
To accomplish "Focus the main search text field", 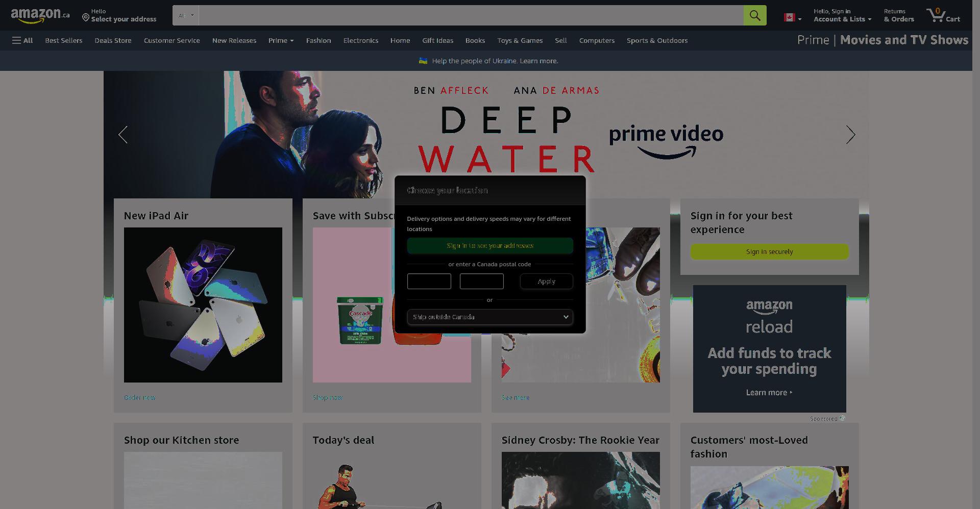I will click(x=471, y=15).
